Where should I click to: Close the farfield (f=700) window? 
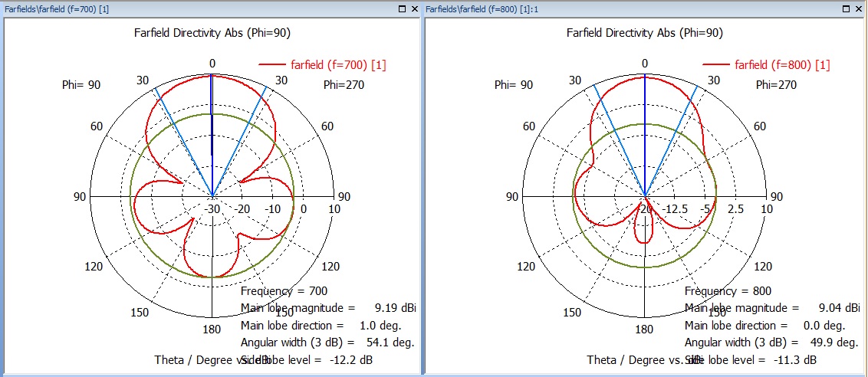pos(415,9)
